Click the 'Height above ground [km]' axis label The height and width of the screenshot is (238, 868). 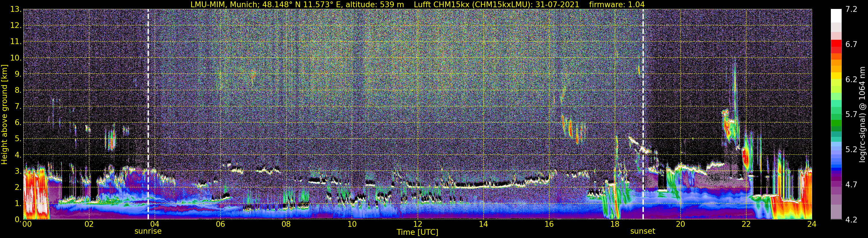pos(4,115)
